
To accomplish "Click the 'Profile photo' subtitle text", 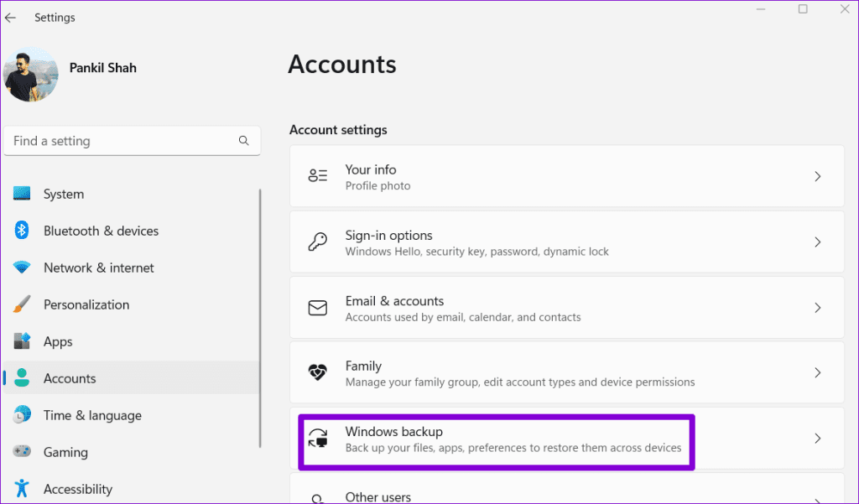I will click(378, 185).
